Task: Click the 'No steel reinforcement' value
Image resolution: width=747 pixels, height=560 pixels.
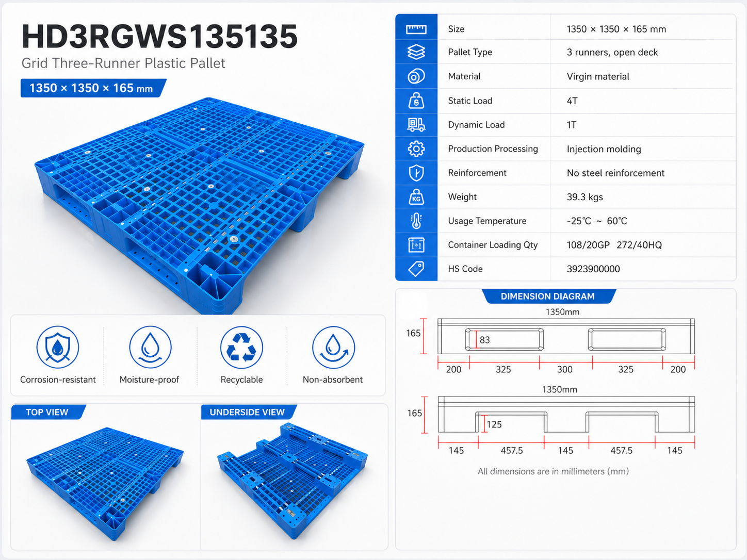Action: 615,173
